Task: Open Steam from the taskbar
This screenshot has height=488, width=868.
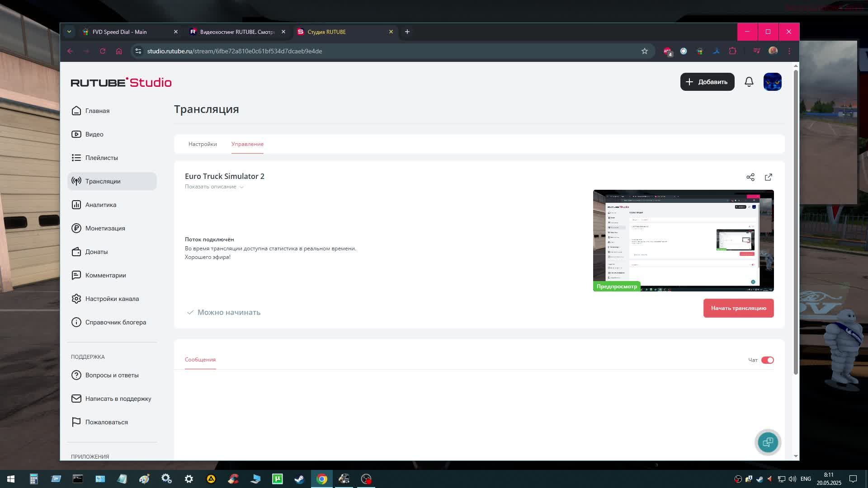Action: point(299,479)
